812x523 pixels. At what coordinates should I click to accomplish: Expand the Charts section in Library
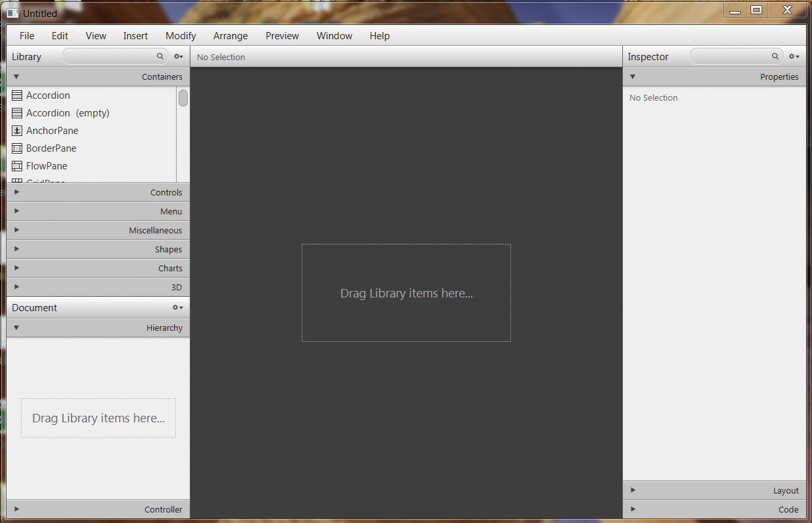pyautogui.click(x=16, y=268)
